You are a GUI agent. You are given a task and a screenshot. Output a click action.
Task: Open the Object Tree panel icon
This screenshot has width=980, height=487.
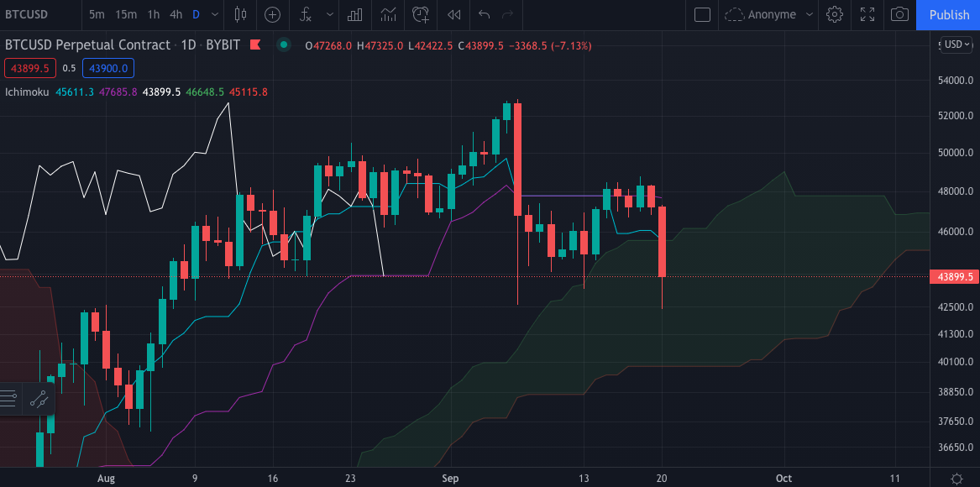tap(8, 396)
